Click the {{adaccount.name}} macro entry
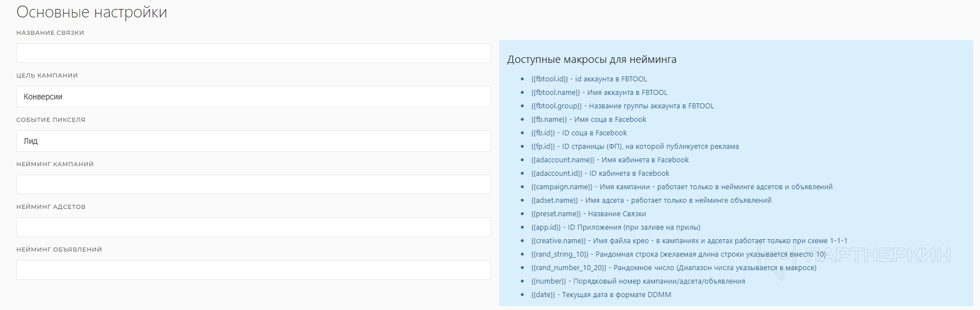Screen dimensions: 980x310 pos(610,160)
